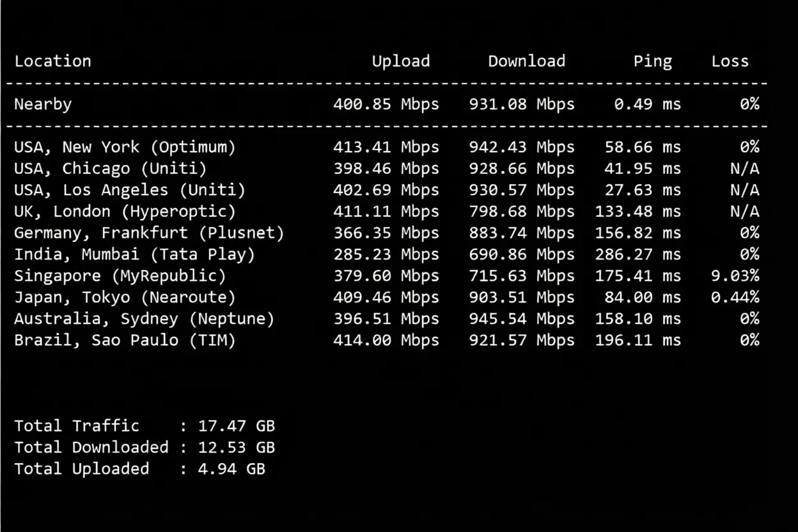
Task: Click the 0.44% packet loss value
Action: click(735, 297)
